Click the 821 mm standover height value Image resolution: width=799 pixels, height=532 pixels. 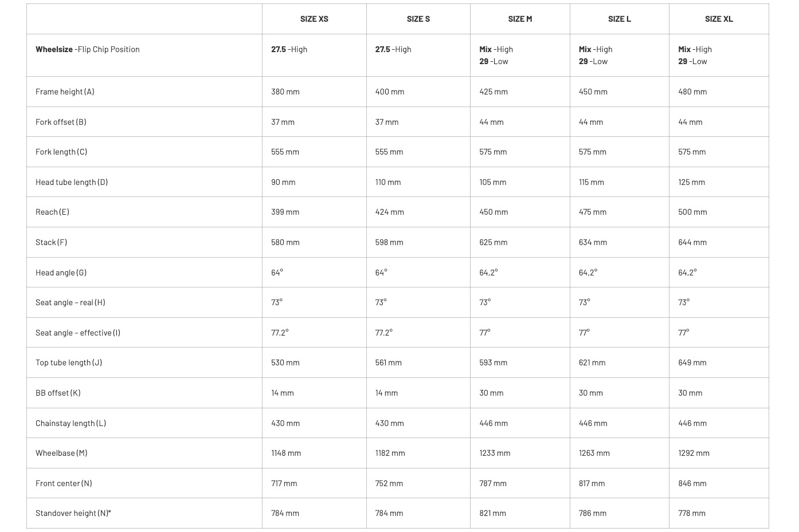492,513
